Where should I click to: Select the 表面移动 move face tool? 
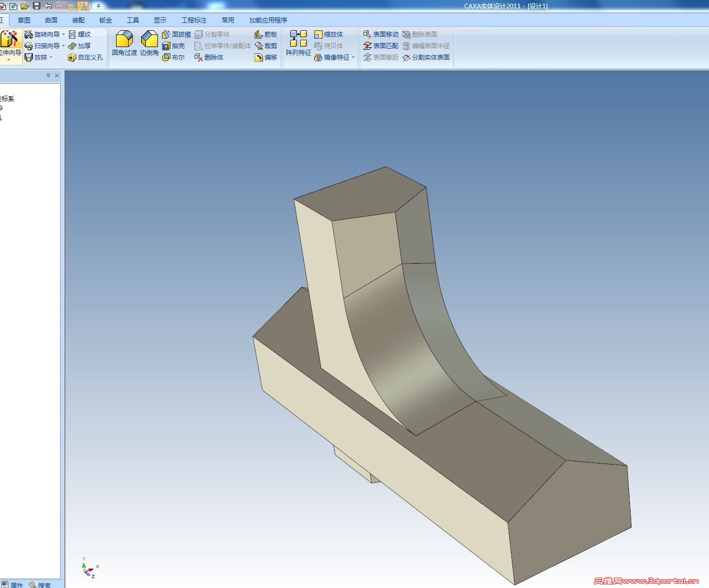click(x=381, y=35)
